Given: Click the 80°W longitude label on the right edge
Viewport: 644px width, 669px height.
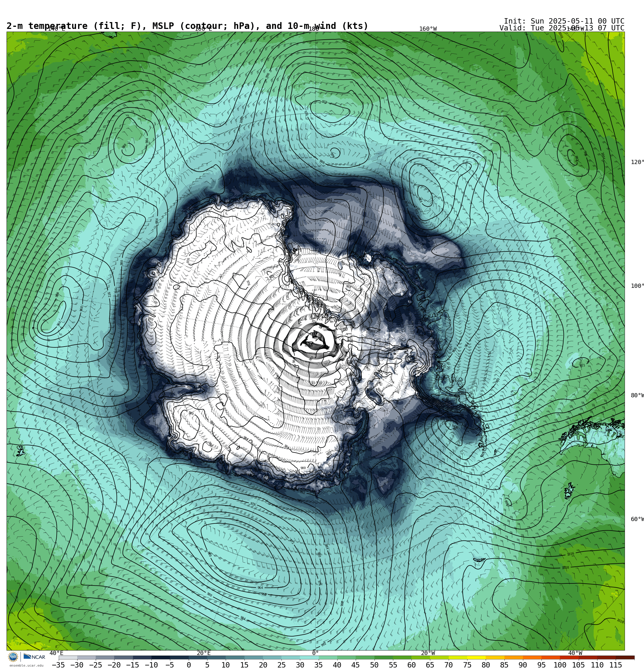Looking at the screenshot, I should (637, 395).
